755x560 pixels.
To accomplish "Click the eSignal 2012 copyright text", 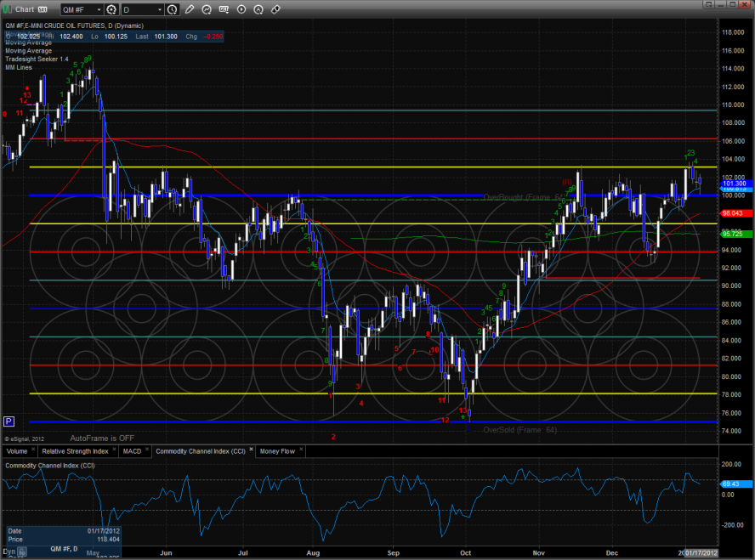I will [x=24, y=438].
